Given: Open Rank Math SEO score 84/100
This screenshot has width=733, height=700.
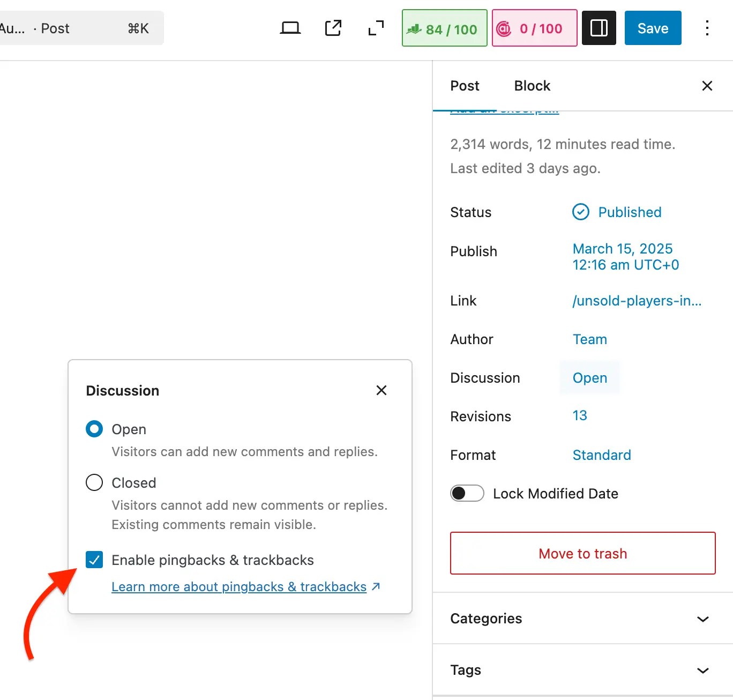Looking at the screenshot, I should click(x=445, y=28).
